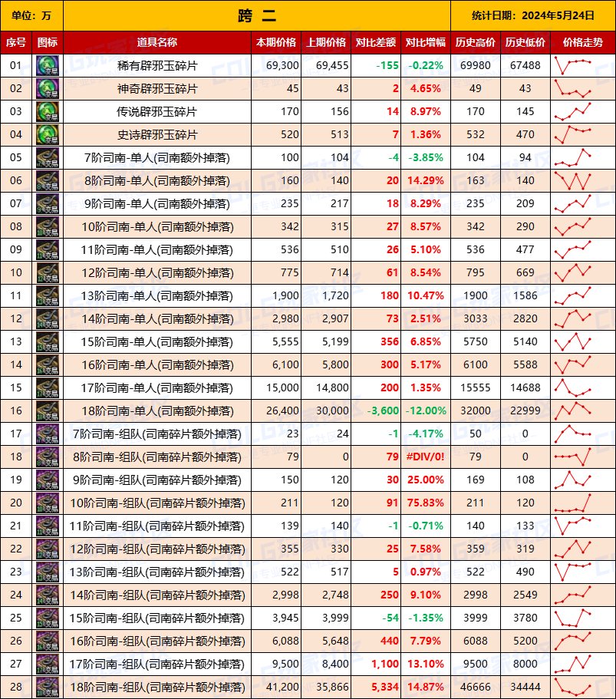Select the 14阶司南-单人 item icon
The width and height of the screenshot is (616, 699).
click(48, 318)
